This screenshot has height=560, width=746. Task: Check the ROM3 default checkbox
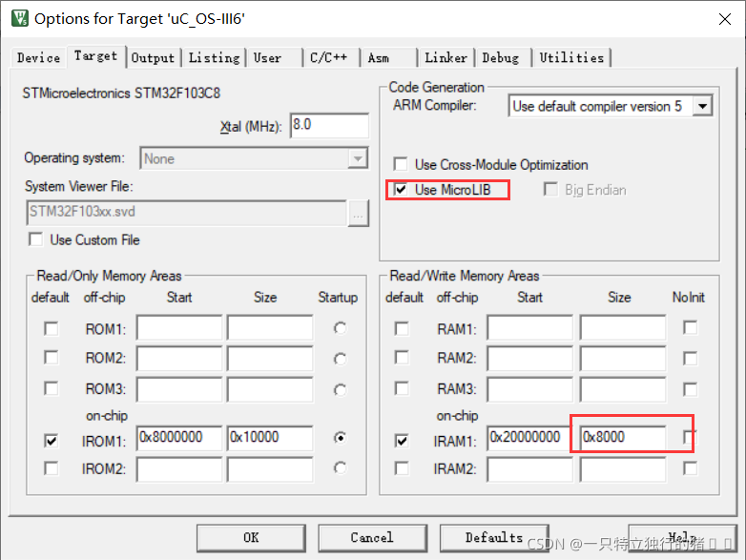point(51,388)
